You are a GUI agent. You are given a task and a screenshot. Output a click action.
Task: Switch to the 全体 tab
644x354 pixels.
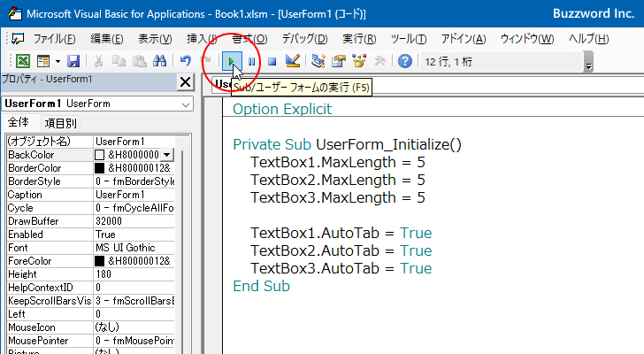click(19, 122)
